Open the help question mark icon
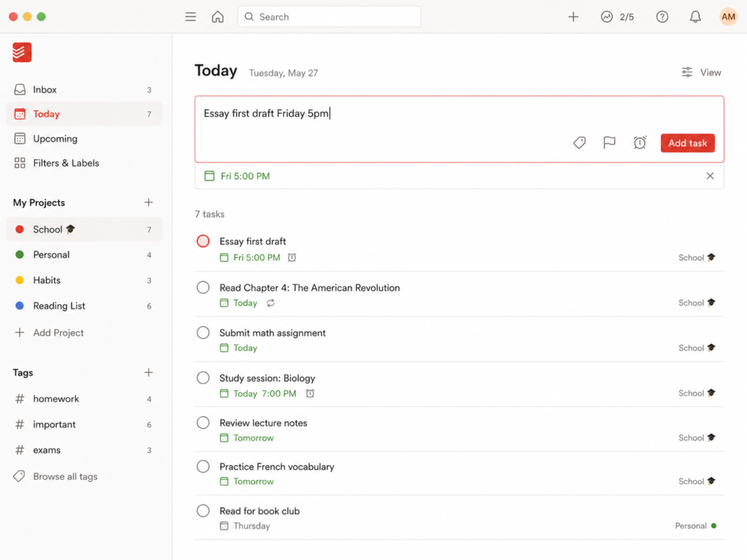The height and width of the screenshot is (560, 747). pyautogui.click(x=662, y=17)
